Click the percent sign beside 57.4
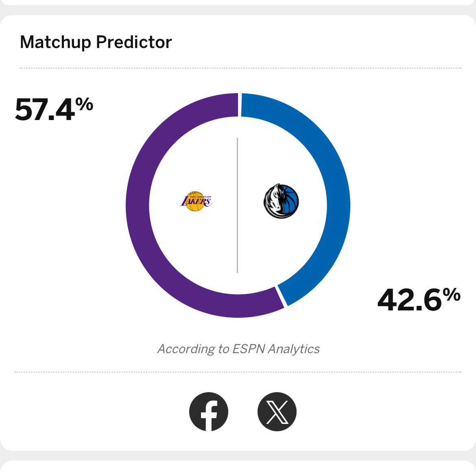This screenshot has width=476, height=476. point(85,104)
